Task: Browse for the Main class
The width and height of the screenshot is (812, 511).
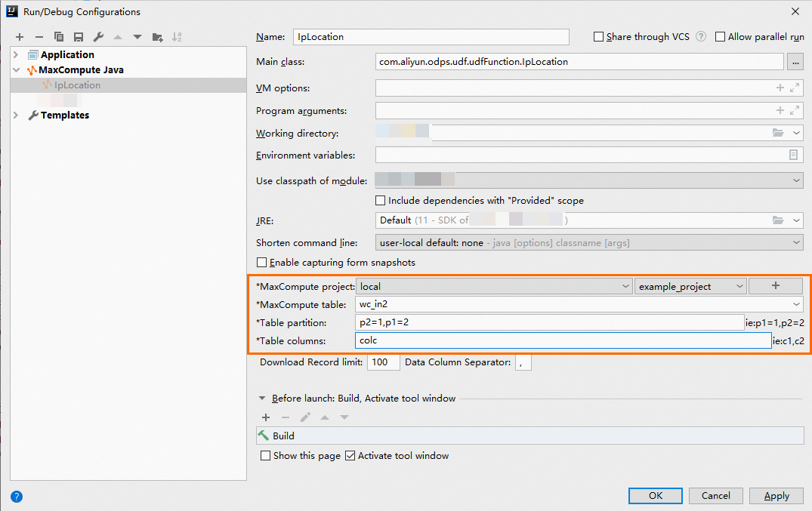Action: click(x=795, y=61)
